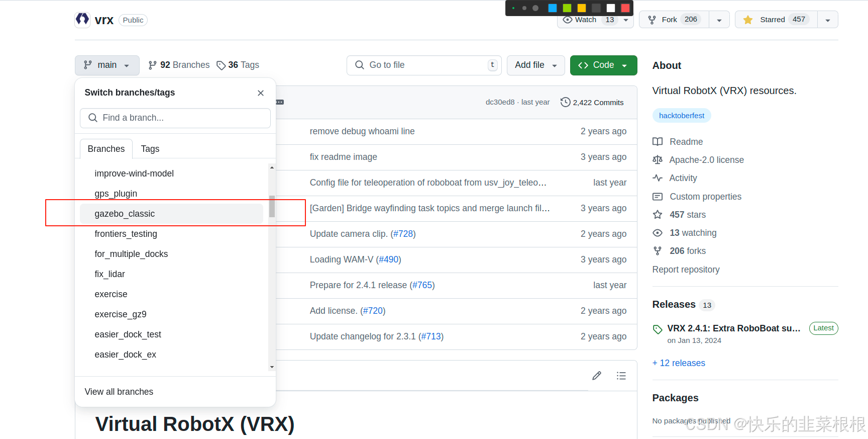868x439 pixels.
Task: Click the vrx repository avatar icon
Action: point(82,20)
